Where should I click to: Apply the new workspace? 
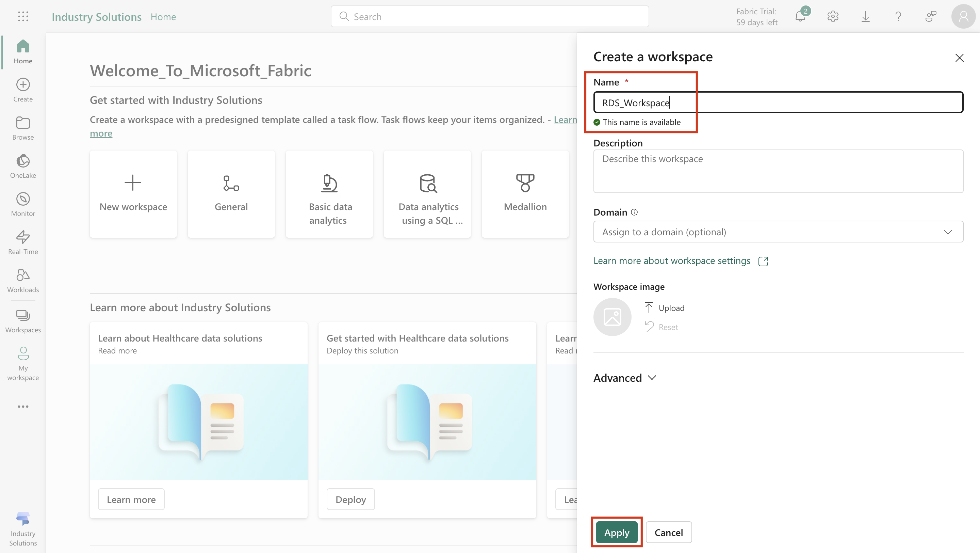[616, 532]
